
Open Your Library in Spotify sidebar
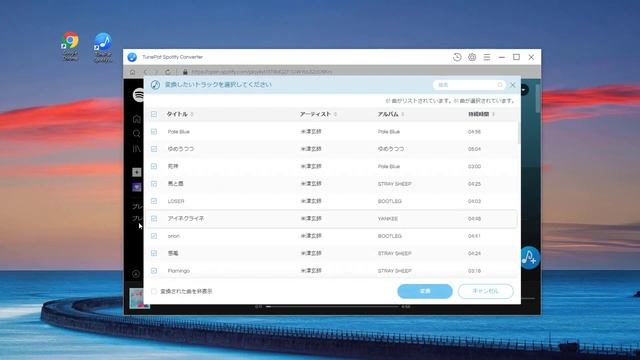coord(137,149)
